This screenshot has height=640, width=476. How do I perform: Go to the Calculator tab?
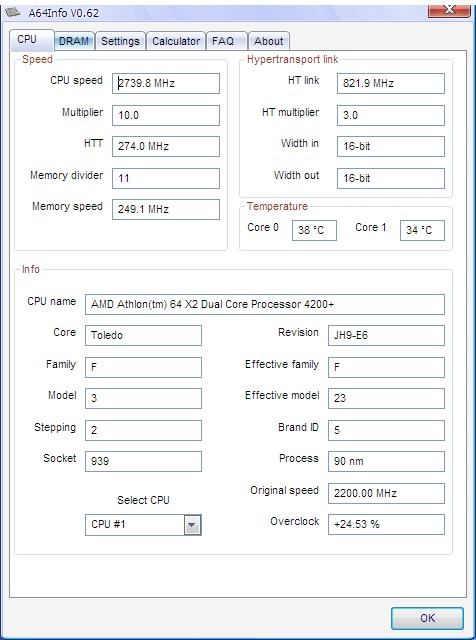pos(176,41)
